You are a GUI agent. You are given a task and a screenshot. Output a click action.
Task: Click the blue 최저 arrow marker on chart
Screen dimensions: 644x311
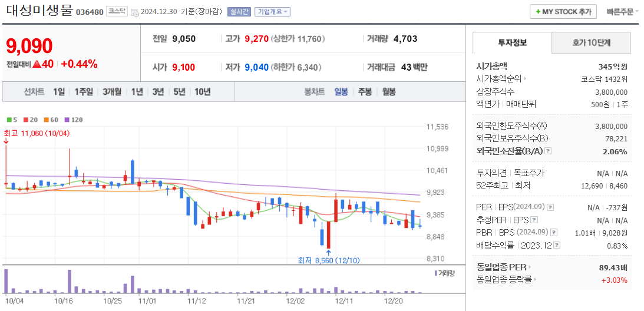(x=329, y=252)
